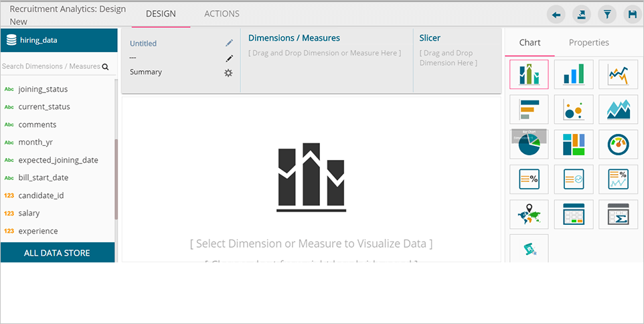The height and width of the screenshot is (324, 644).
Task: Choose the gauge chart type
Action: (619, 144)
